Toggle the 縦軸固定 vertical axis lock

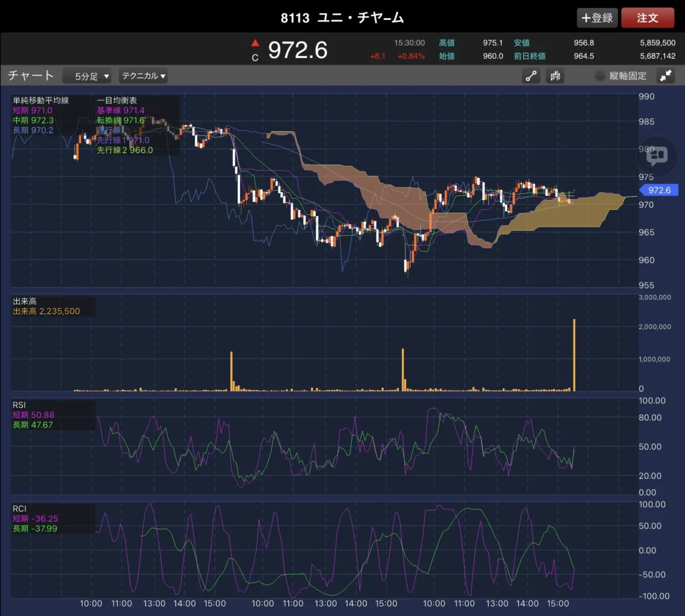pyautogui.click(x=621, y=76)
